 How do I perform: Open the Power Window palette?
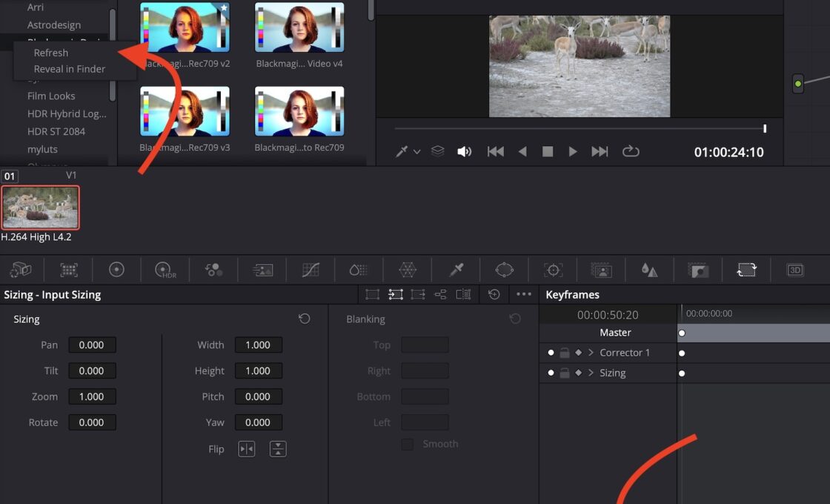coord(505,270)
